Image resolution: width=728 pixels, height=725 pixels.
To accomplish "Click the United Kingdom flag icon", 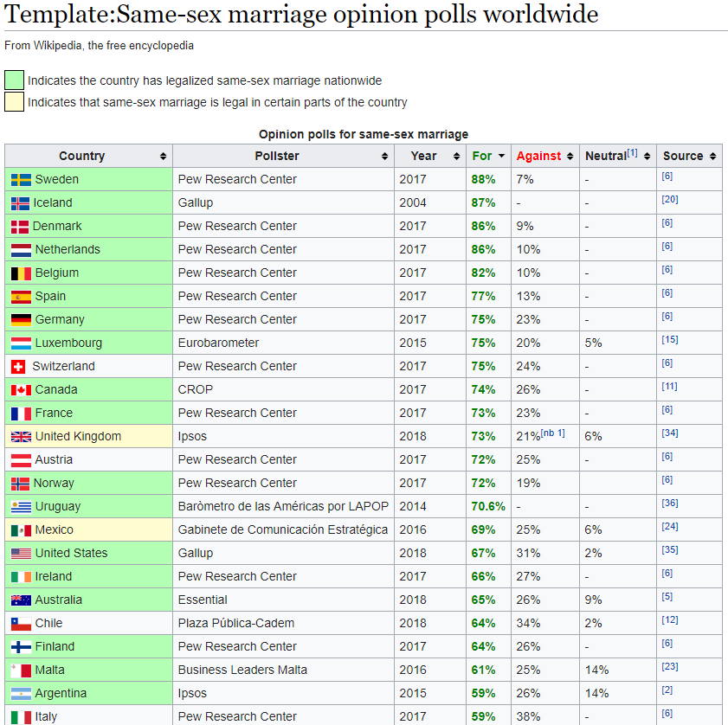I will click(20, 436).
